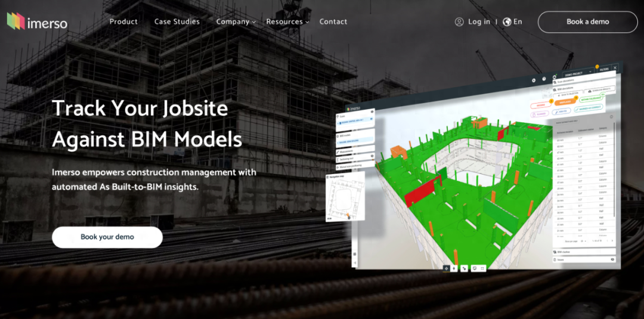The width and height of the screenshot is (644, 319).
Task: Click the round options icon above the deviations table
Action: pos(611,117)
